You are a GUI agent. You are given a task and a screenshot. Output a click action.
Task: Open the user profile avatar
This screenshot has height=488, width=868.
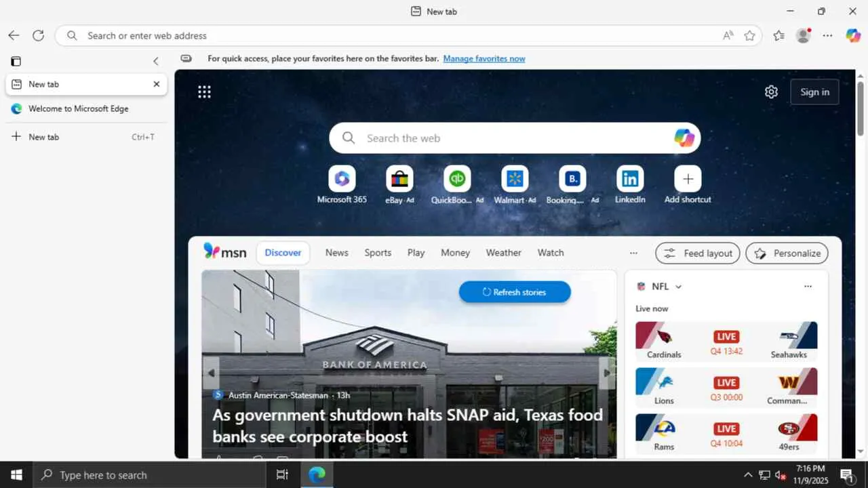(x=804, y=35)
